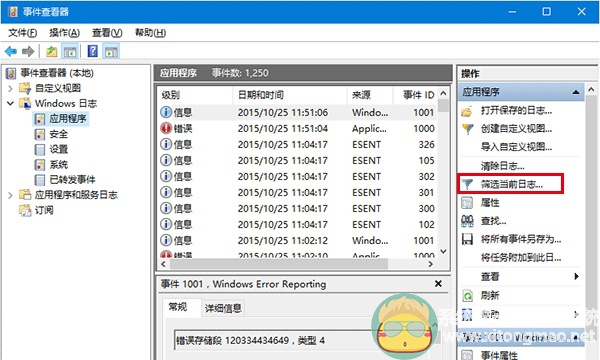Sort by the 日期和时间 column header
Viewport: 600px width, 360px height.
(x=290, y=95)
